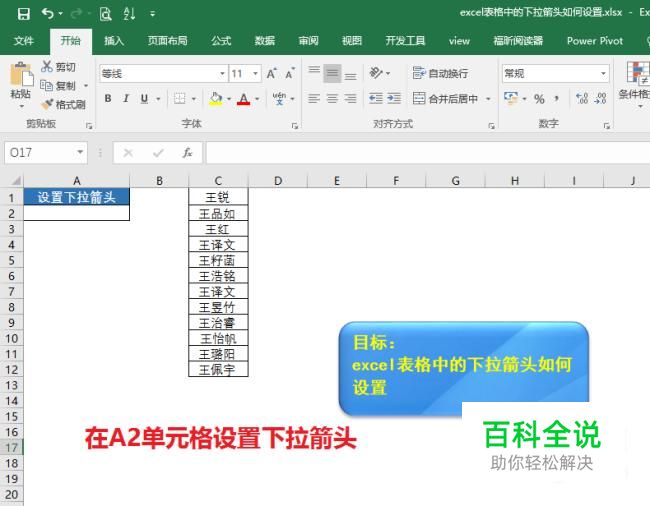Open the font name dropdown (等线)
The width and height of the screenshot is (650, 506).
[x=223, y=74]
